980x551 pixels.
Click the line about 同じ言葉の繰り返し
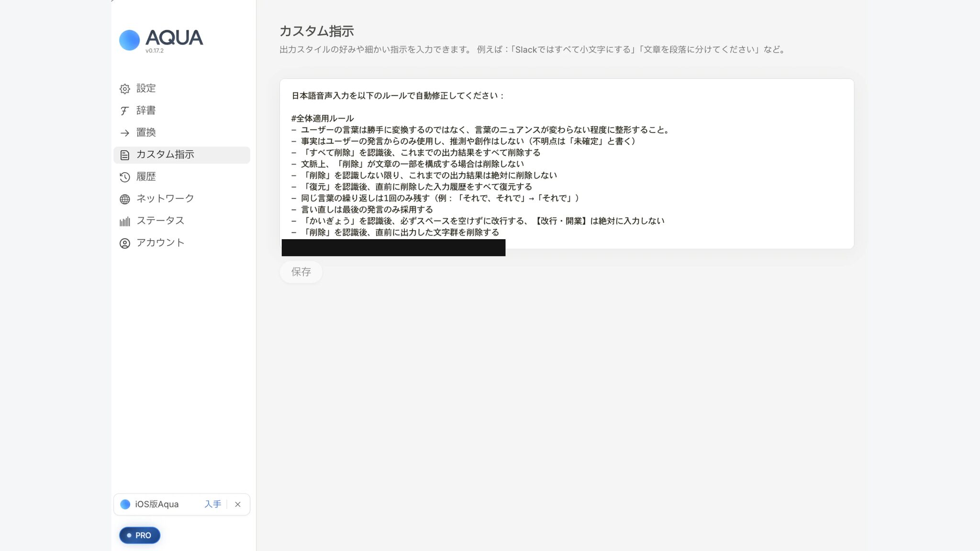435,198
